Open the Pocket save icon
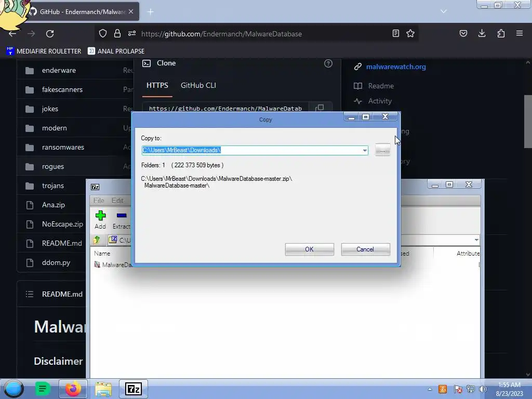Screen dimensions: 532x399 (x=463, y=33)
